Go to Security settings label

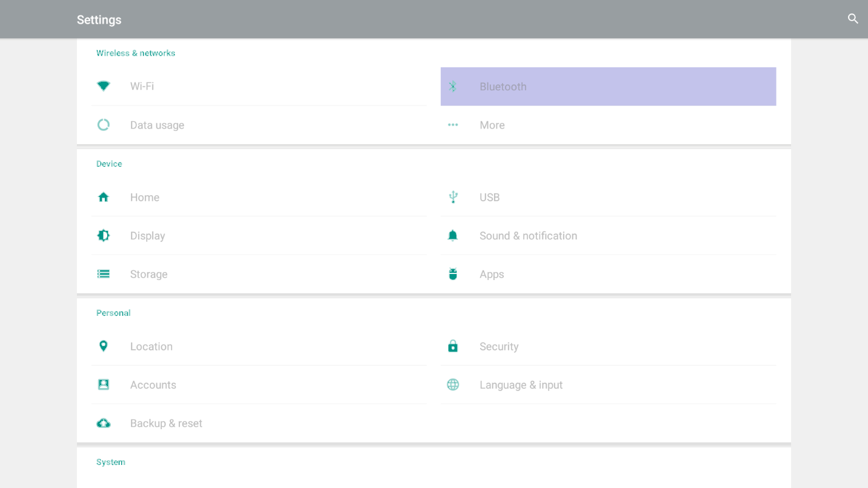[x=499, y=346]
